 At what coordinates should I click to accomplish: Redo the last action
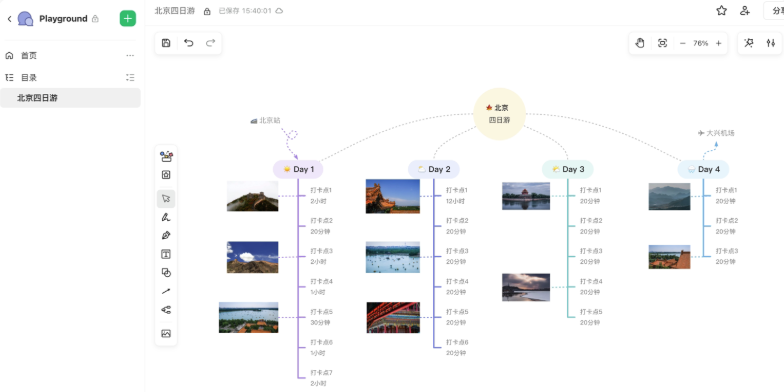point(210,43)
